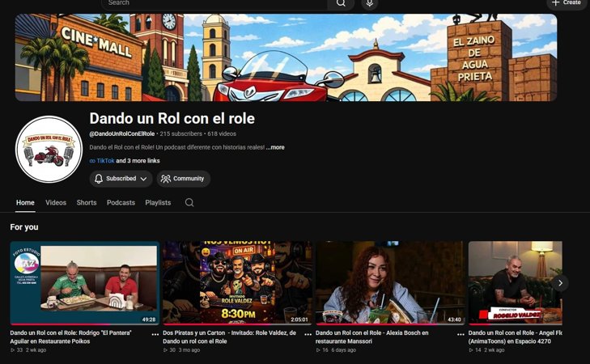590x364 pixels.
Task: Open the Dos Piratas y un Carton thumbnail
Action: (237, 283)
